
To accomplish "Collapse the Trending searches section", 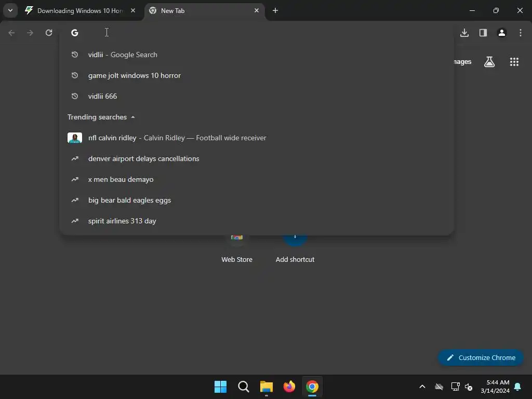I will [133, 117].
